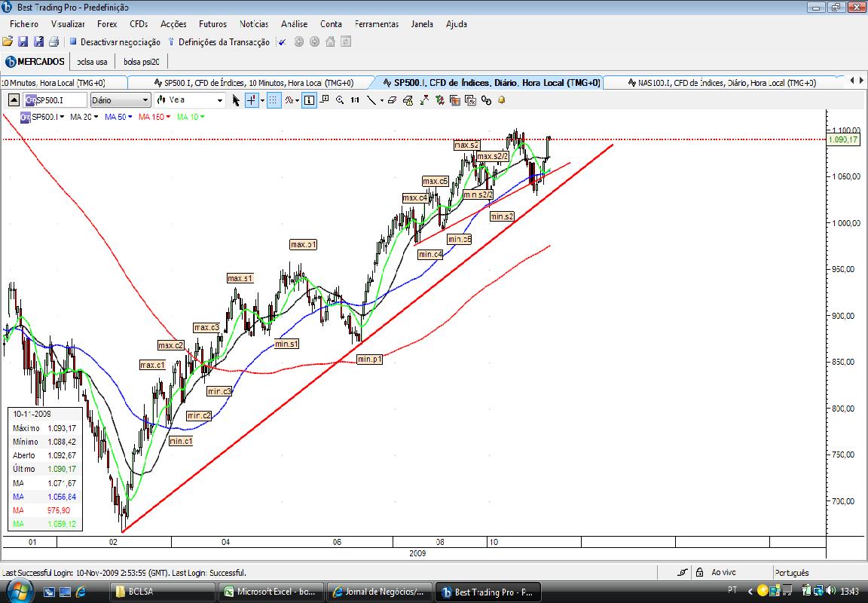This screenshot has width=868, height=603.
Task: Click the refresh icon beside Home
Action: coord(346,42)
